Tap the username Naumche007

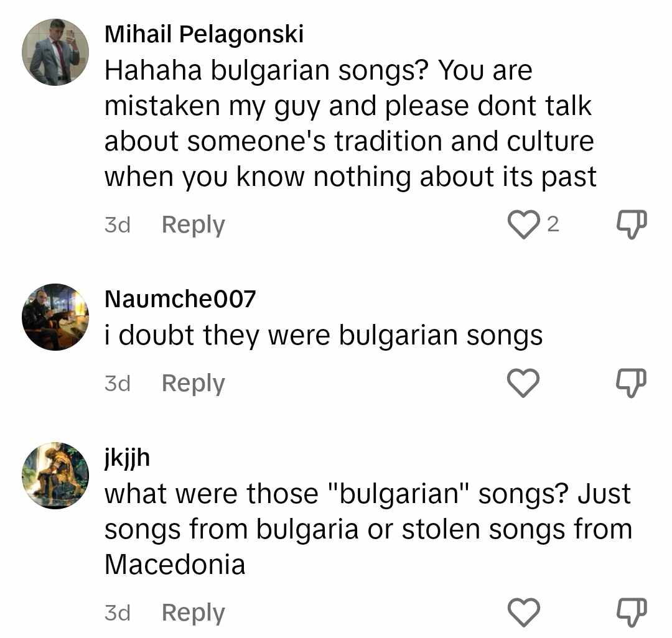coord(180,299)
